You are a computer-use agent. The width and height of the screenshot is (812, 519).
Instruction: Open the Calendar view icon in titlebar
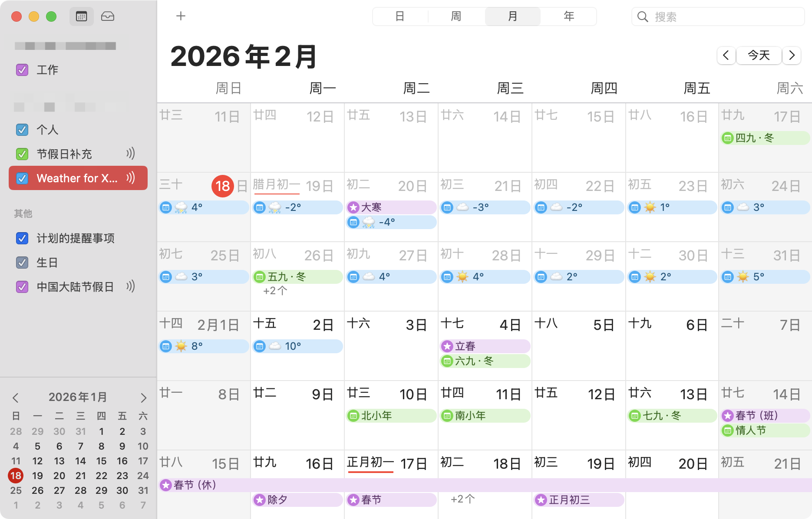point(81,16)
